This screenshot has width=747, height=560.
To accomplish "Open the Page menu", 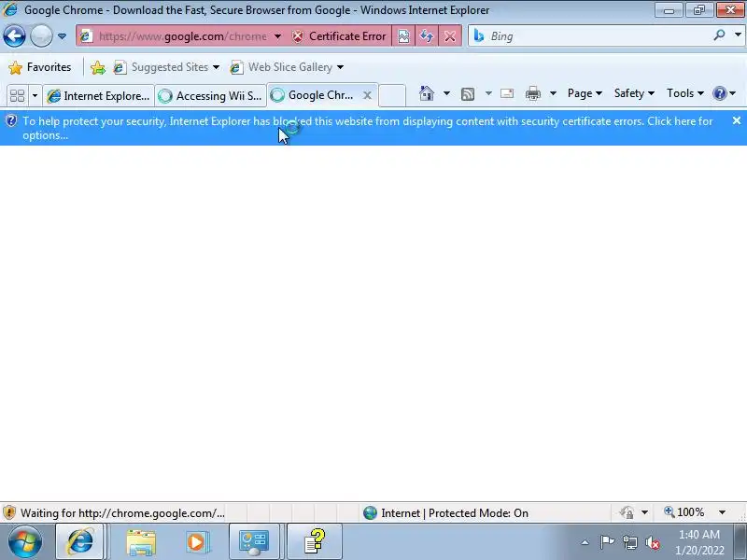I will 585,93.
